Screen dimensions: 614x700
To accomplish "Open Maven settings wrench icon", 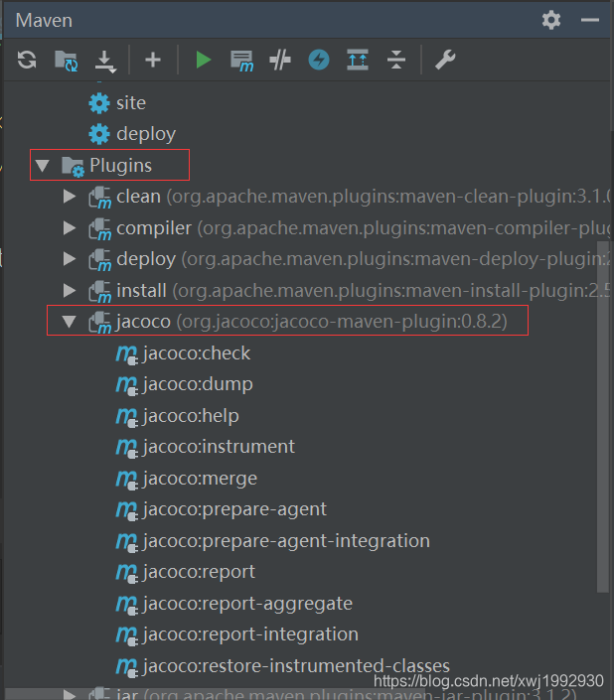I will [x=445, y=60].
